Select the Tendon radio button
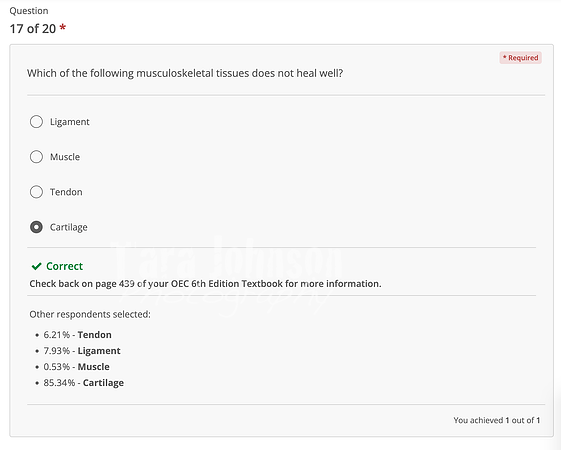Image resolution: width=561 pixels, height=450 pixels. pos(36,192)
